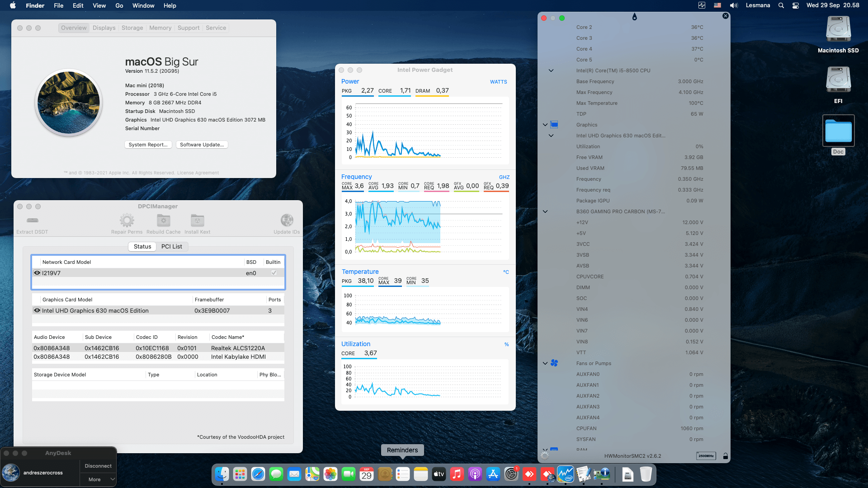Viewport: 868px width, 488px height.
Task: Collapse B360 GAMING PRO CARBON section
Action: pos(545,211)
